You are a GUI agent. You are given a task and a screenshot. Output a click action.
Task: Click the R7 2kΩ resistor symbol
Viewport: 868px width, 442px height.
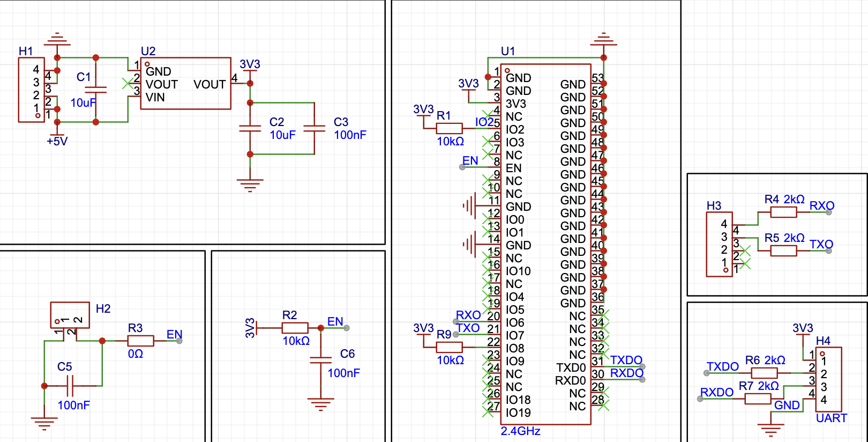pos(758,399)
